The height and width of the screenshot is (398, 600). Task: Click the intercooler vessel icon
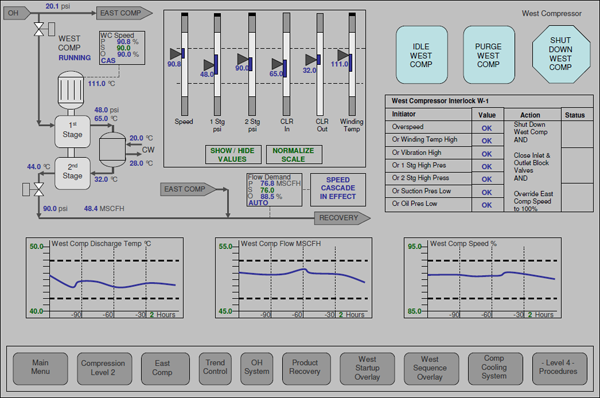pyautogui.click(x=112, y=150)
